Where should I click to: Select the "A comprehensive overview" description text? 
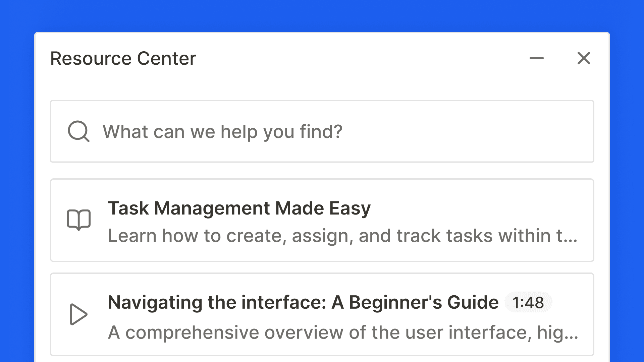[x=342, y=333]
